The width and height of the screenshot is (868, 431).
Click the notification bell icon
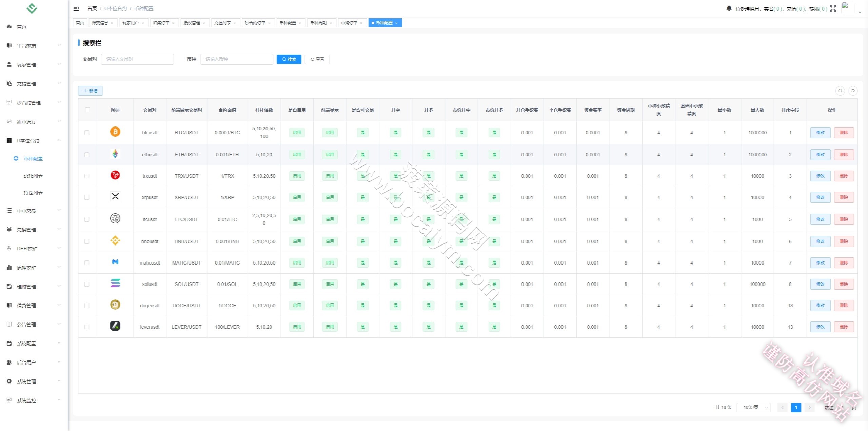coord(729,8)
